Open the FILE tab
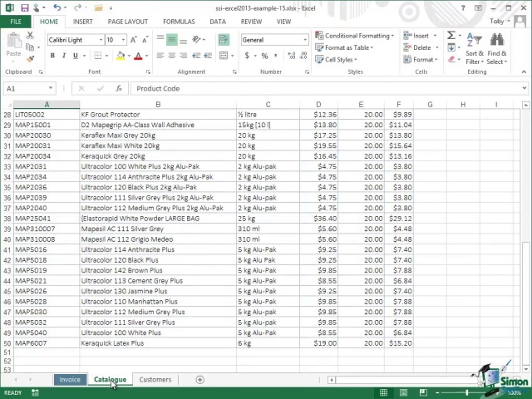Screen dimensions: 532x399 point(16,22)
